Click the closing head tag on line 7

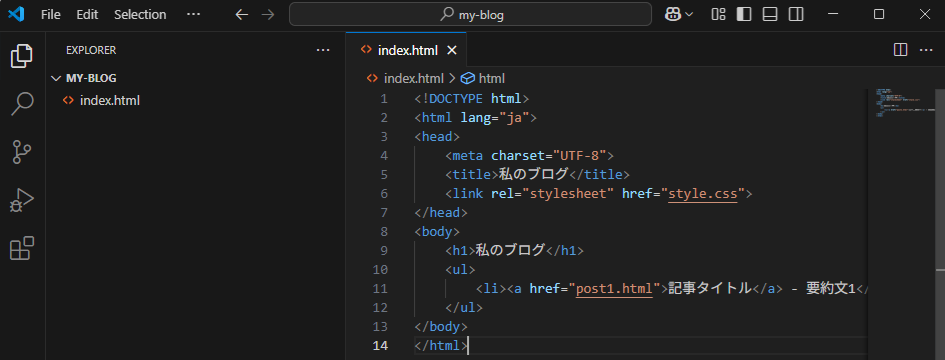[x=441, y=213]
